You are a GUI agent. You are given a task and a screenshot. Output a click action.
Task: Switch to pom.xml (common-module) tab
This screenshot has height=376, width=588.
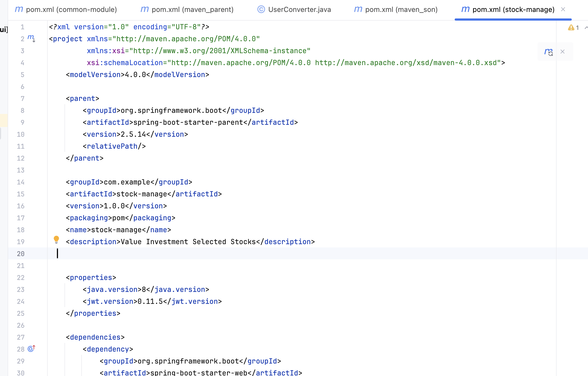click(x=71, y=9)
